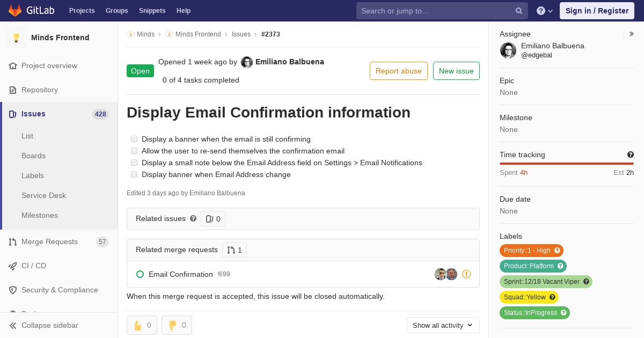Click the Project overview home icon
Screen dimensions: 644x338
coord(13,65)
